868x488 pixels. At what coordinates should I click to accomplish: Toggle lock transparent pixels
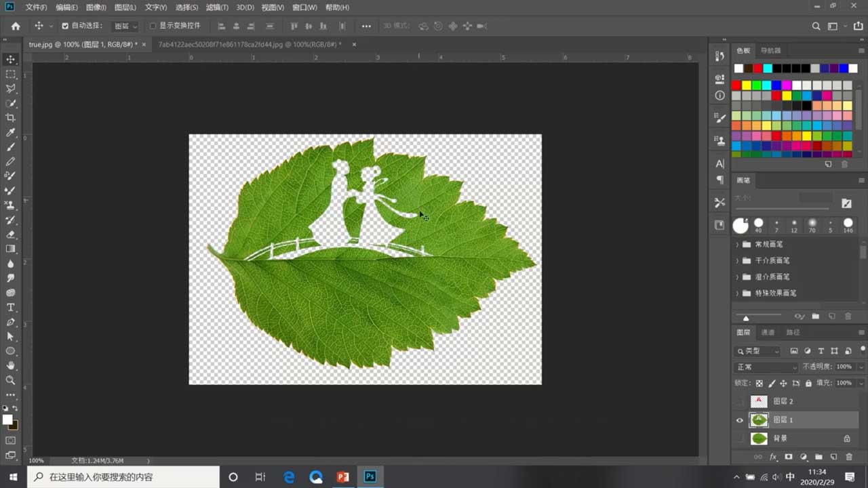(x=759, y=384)
